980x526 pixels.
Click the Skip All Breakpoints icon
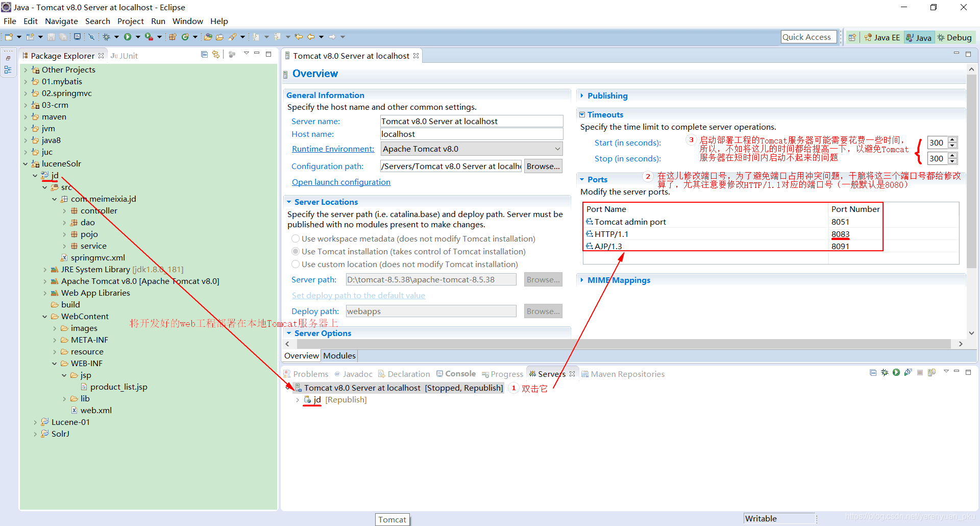(91, 37)
